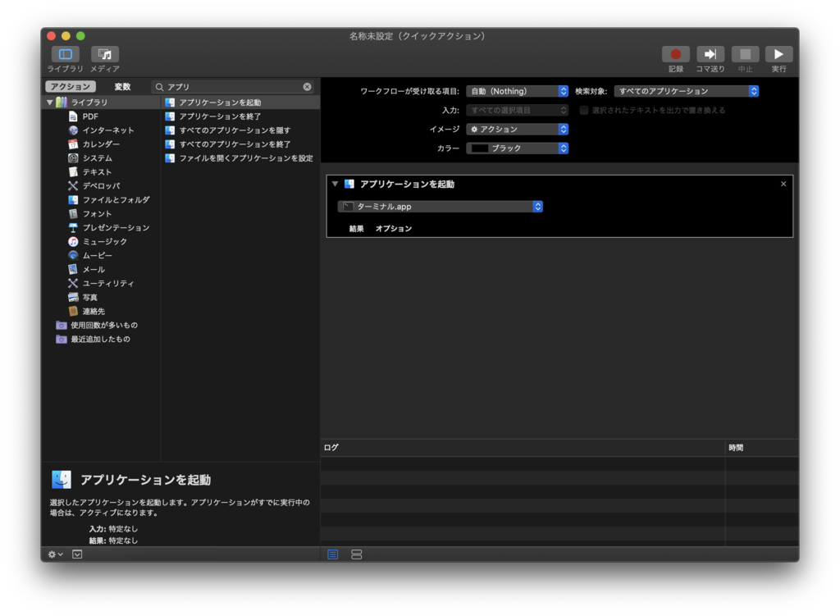
Task: Click the search field containing アプリ
Action: click(233, 87)
